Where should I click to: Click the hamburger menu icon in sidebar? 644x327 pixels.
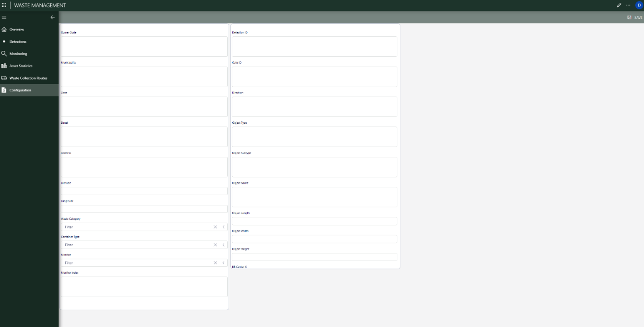pos(4,17)
